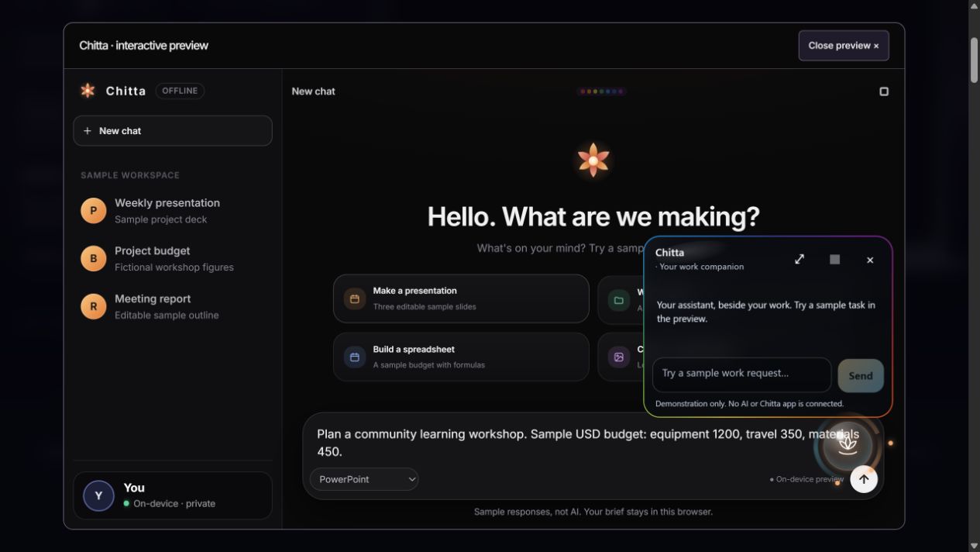Open the Meeting report workspace item

click(x=173, y=306)
